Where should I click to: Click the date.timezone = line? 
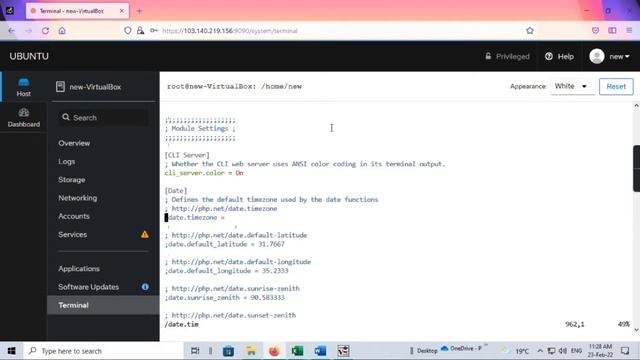(x=195, y=218)
